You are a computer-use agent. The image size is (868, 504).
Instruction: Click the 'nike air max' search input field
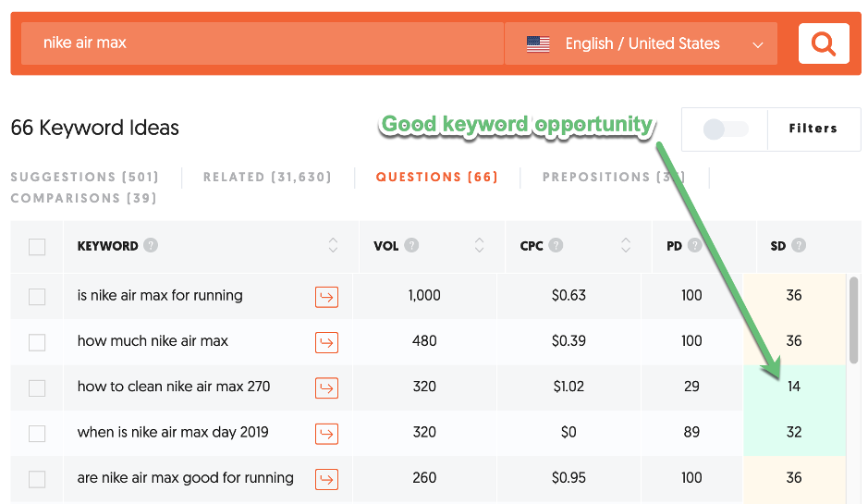pyautogui.click(x=263, y=43)
